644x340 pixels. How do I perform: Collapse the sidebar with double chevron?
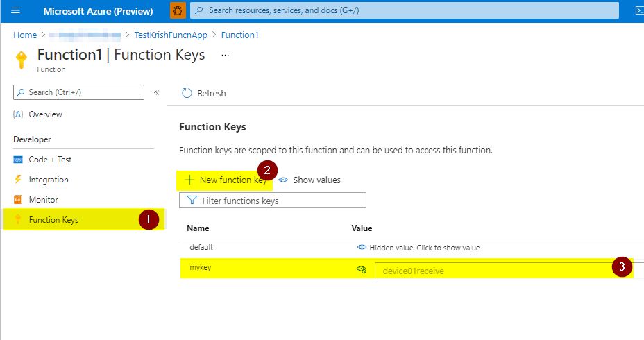click(x=156, y=93)
